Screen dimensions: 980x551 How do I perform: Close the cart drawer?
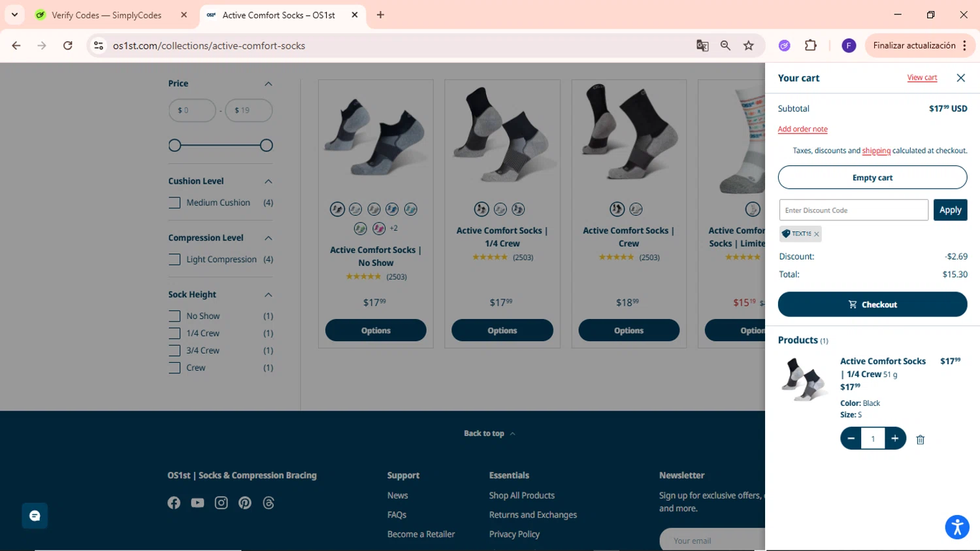[960, 78]
